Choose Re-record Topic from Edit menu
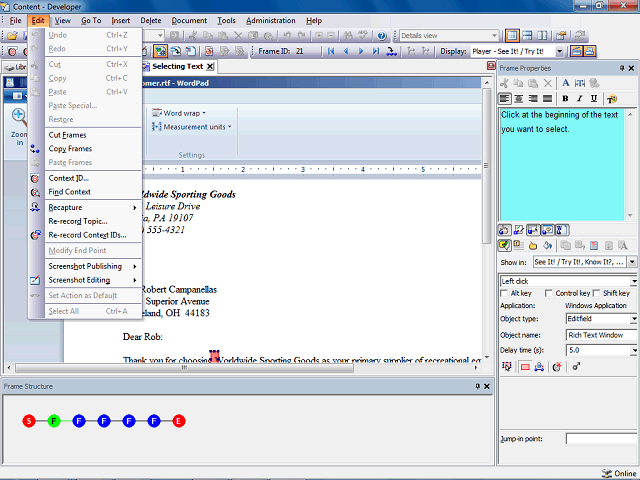The image size is (640, 480). pyautogui.click(x=93, y=221)
